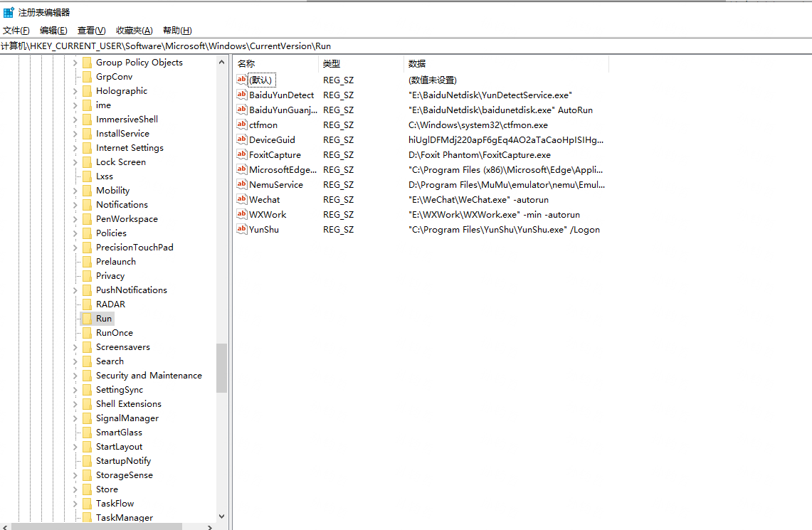812x530 pixels.
Task: Click the string icon of BaiduYunDetect value
Action: coord(242,94)
